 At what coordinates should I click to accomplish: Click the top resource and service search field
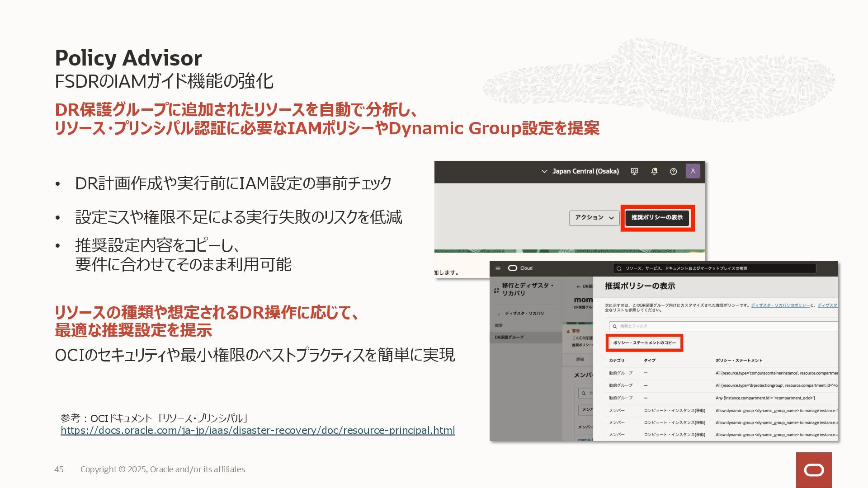coord(714,268)
